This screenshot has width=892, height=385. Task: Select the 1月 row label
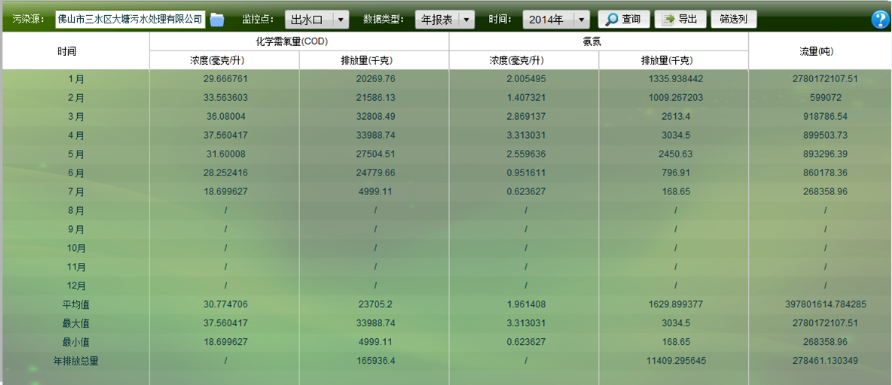pyautogui.click(x=76, y=79)
